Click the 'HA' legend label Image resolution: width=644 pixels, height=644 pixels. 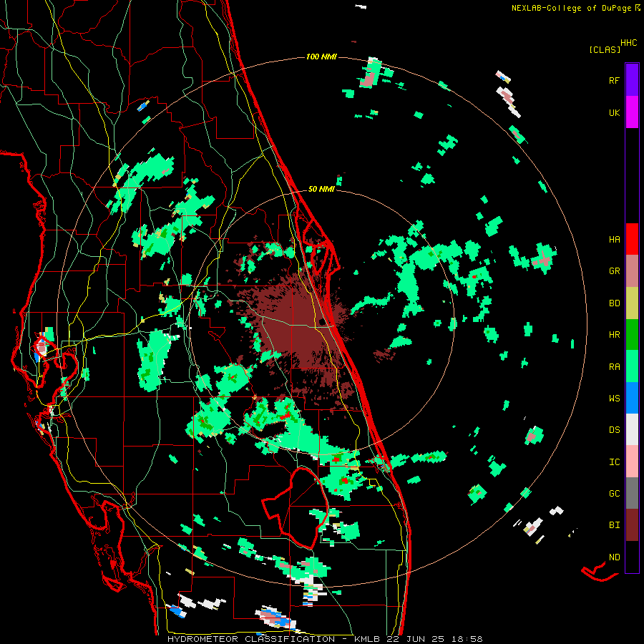click(x=614, y=240)
